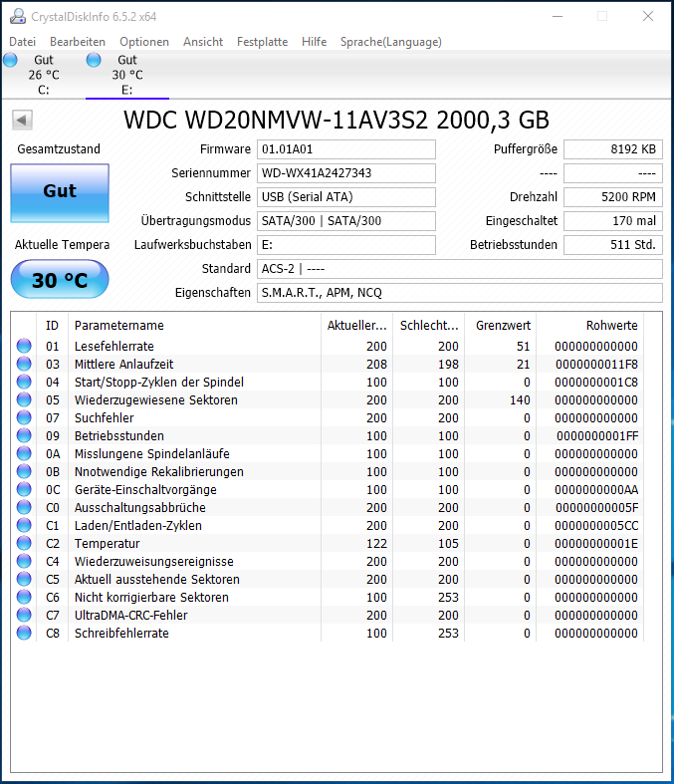The image size is (674, 784).
Task: Open the Optionen menu
Action: (144, 42)
